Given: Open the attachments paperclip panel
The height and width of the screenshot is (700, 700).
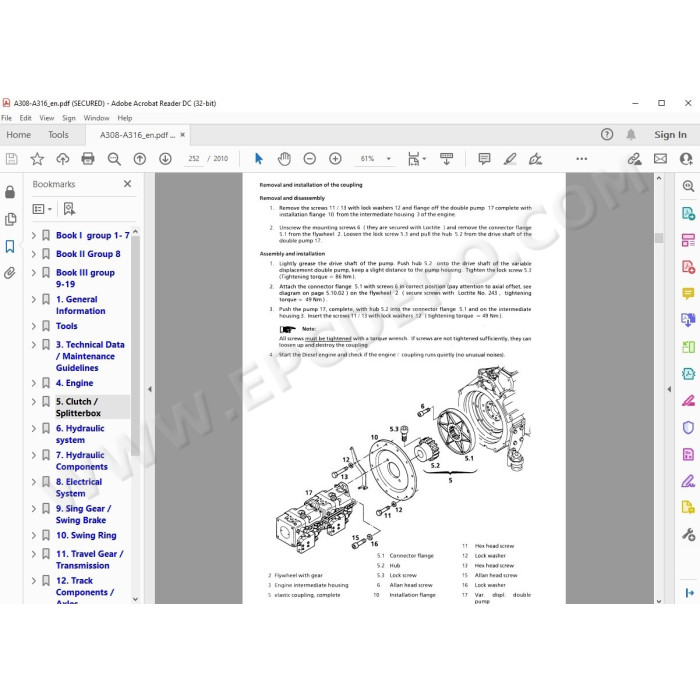Looking at the screenshot, I should [x=10, y=273].
